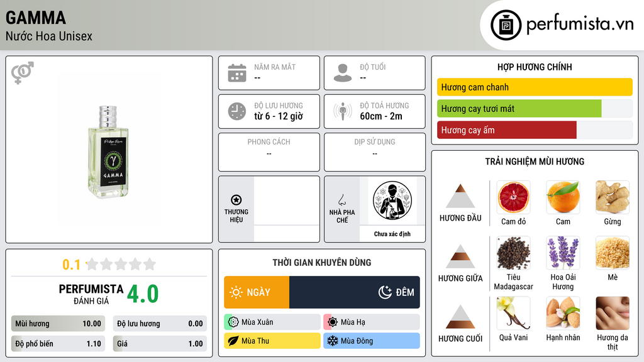Image resolution: width=644 pixels, height=362 pixels.
Task: Select the Quả Vani vanilla note
Action: 513,313
